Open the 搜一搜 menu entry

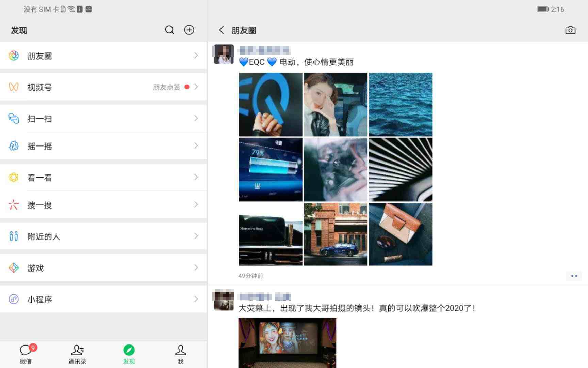[x=103, y=205]
